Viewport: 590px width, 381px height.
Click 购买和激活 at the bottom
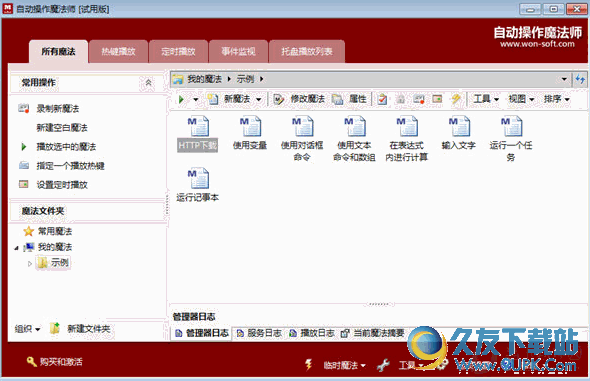55,362
